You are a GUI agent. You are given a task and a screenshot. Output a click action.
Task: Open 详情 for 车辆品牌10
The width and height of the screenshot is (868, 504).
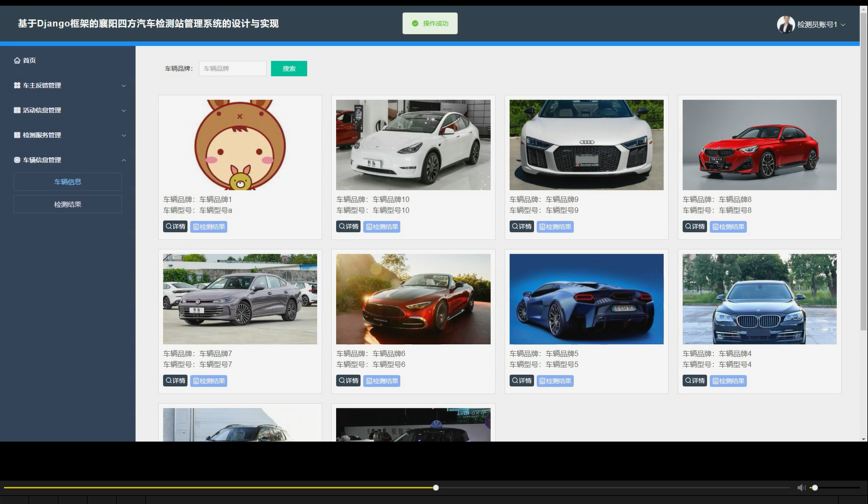tap(348, 227)
